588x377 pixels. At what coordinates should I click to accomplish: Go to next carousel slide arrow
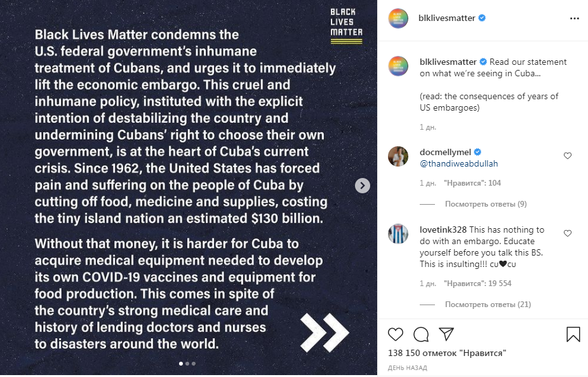click(362, 186)
